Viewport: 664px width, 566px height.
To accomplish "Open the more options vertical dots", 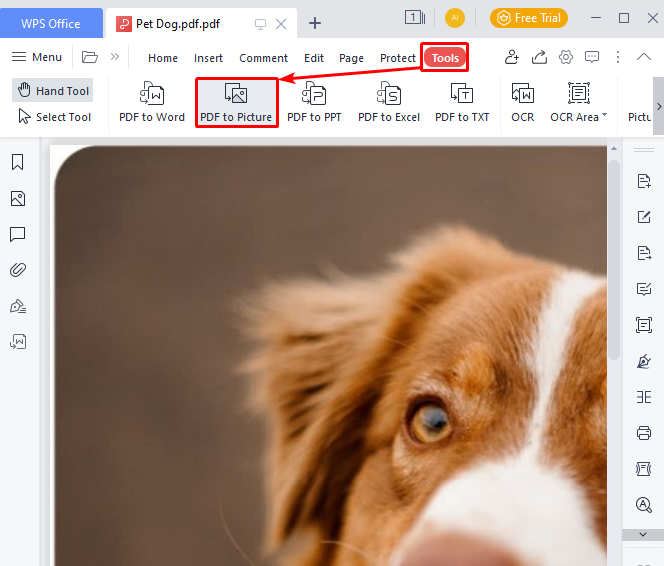I will click(618, 57).
